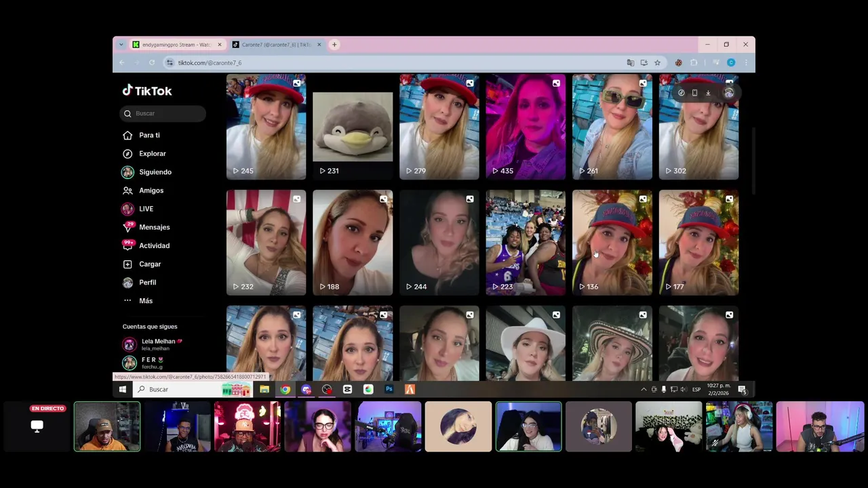Viewport: 868px width, 488px height.
Task: Open the video with 245 views
Action: [x=266, y=127]
